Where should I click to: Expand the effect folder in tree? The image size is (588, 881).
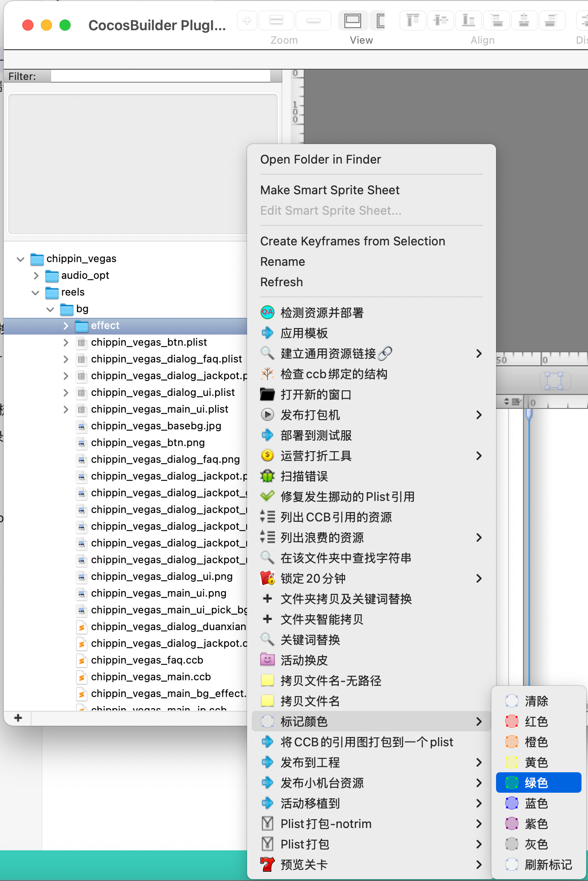point(66,326)
